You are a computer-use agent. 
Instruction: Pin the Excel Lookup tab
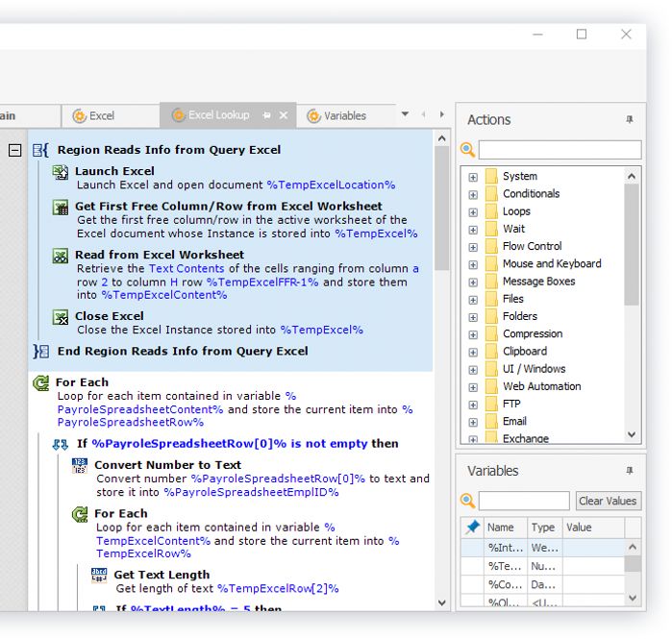(x=267, y=115)
